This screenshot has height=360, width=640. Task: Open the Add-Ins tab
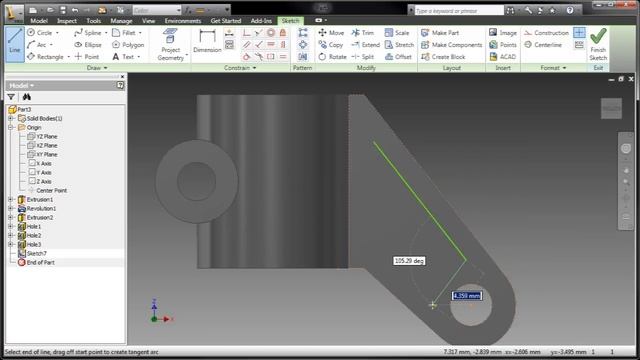click(x=261, y=20)
